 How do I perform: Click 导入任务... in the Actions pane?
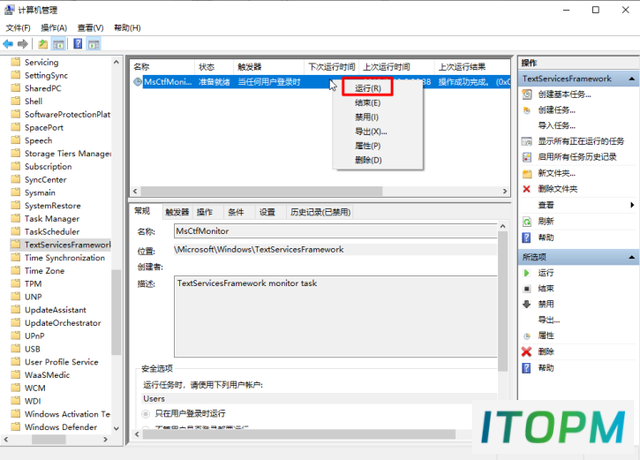tap(557, 126)
